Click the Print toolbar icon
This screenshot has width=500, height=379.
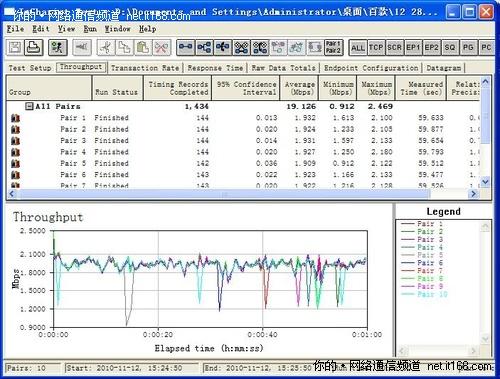(34, 47)
